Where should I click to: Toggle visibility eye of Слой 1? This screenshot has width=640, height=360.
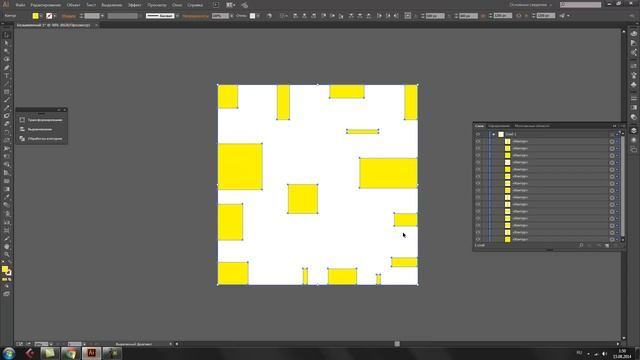pyautogui.click(x=478, y=134)
